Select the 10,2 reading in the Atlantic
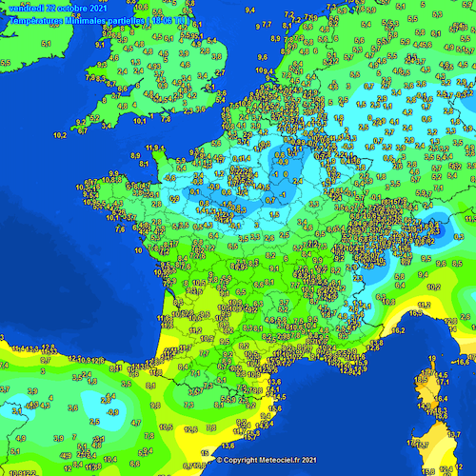This screenshot has height=476, width=476. coord(60,135)
